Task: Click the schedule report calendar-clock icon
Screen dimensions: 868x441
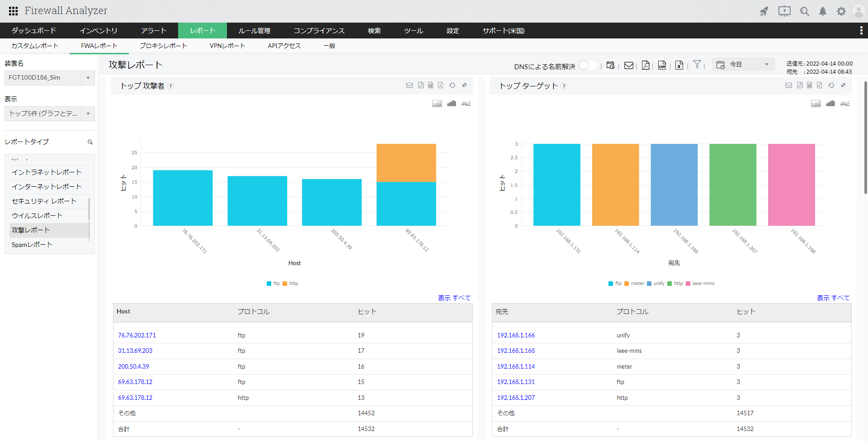Action: click(x=610, y=66)
